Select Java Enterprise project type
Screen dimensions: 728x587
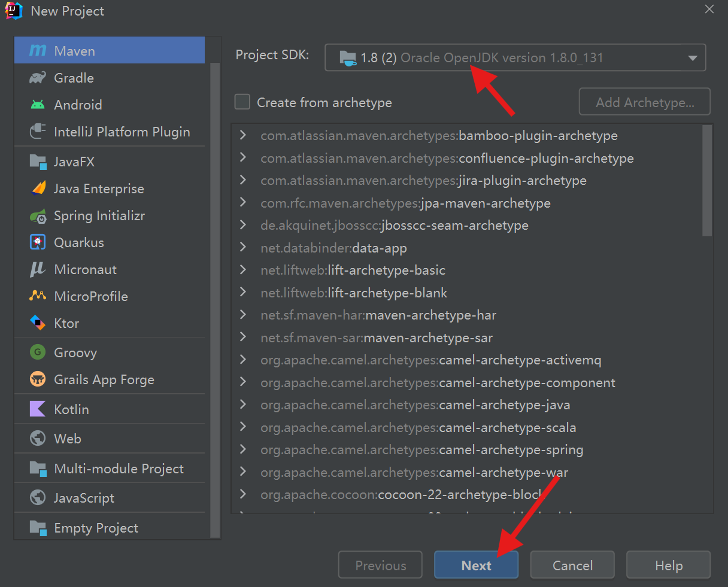coord(99,189)
